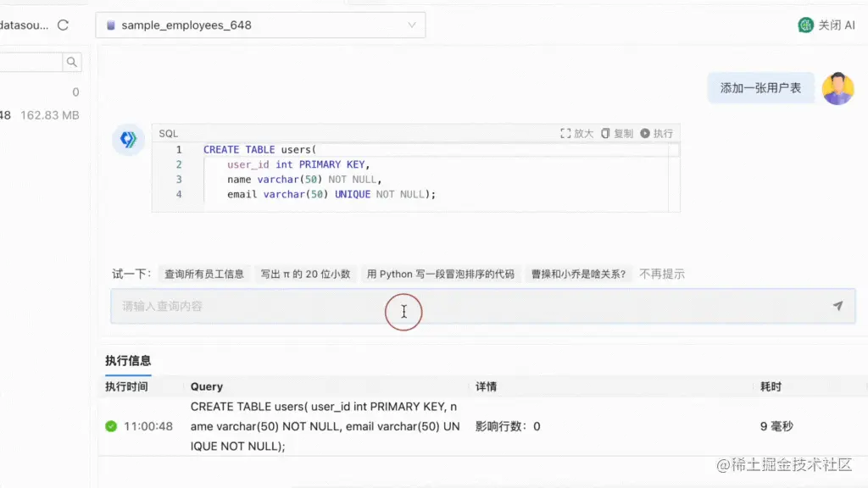The width and height of the screenshot is (868, 488).
Task: Click the 执行时间 column header
Action: click(x=126, y=386)
